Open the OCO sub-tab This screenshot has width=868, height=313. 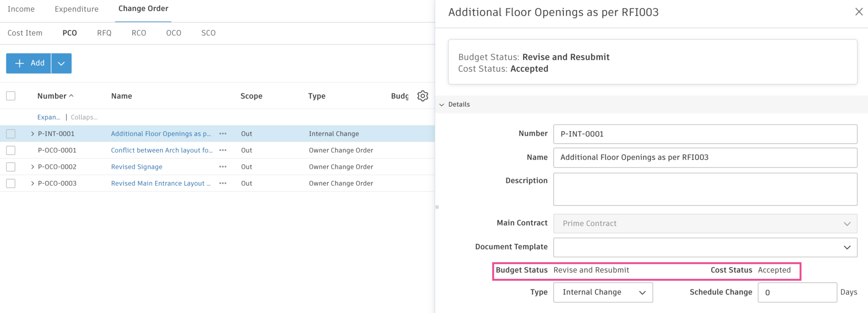(174, 33)
